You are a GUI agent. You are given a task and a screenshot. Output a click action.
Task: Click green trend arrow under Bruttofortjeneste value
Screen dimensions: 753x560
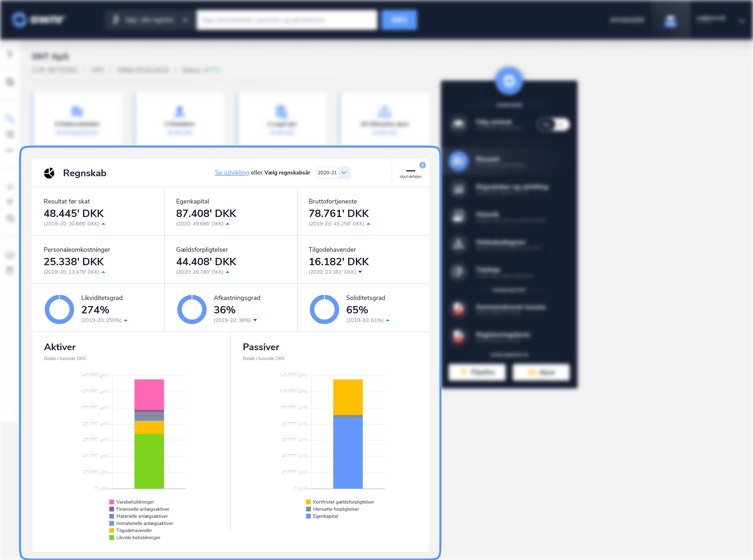pos(368,224)
